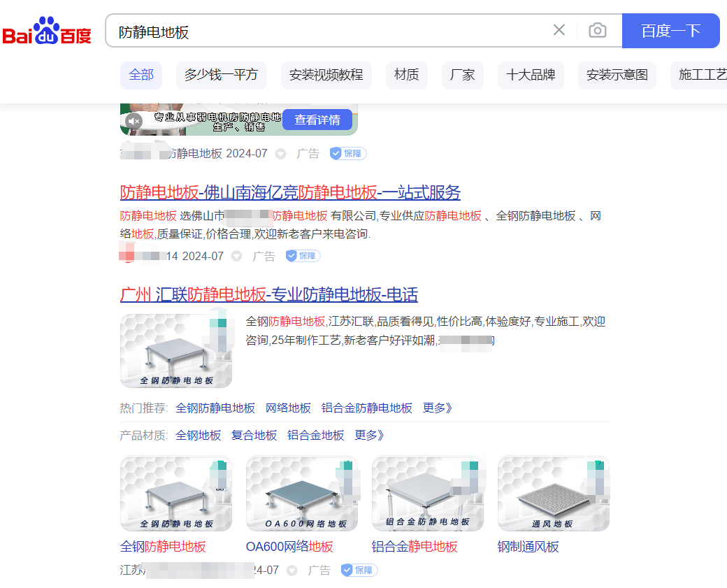Open the 全钢防静电地板 product caption link

coord(163,547)
